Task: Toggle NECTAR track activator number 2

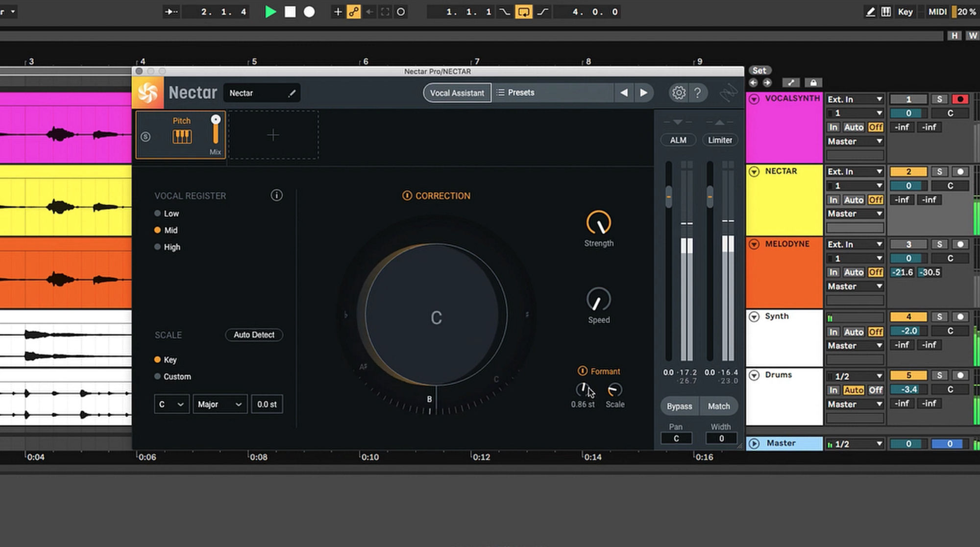Action: coord(908,172)
